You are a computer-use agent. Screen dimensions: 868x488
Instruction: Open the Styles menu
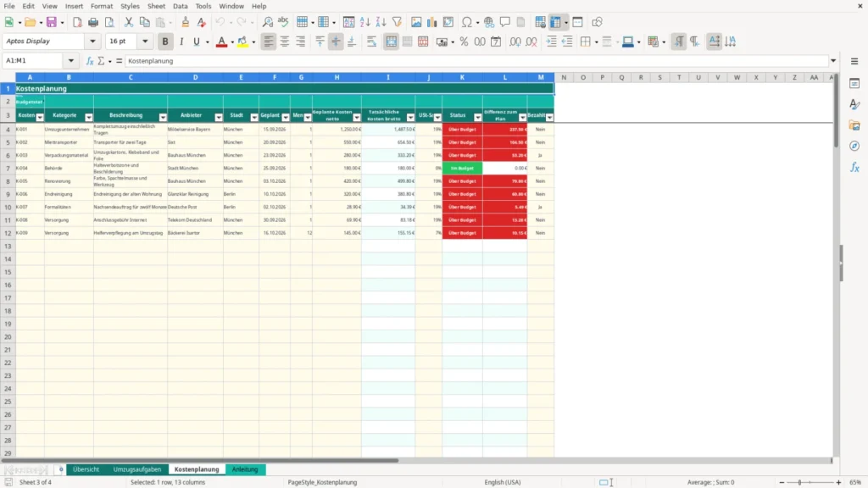pos(130,6)
